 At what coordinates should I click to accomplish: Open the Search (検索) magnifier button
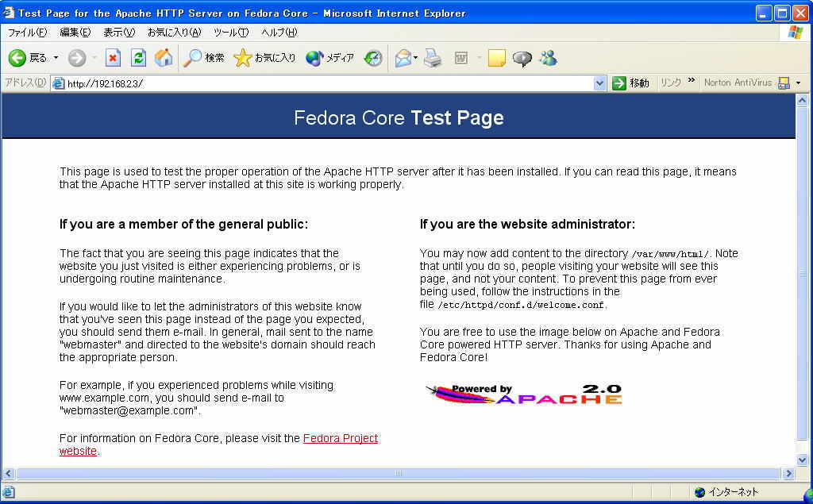(x=204, y=58)
